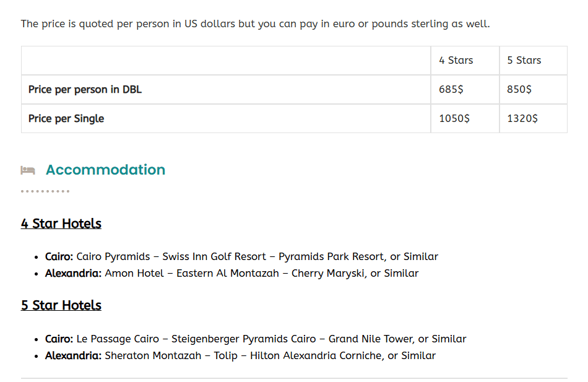Screen dimensions: 588x382
Task: Click the Price per Single row label
Action: coord(66,118)
